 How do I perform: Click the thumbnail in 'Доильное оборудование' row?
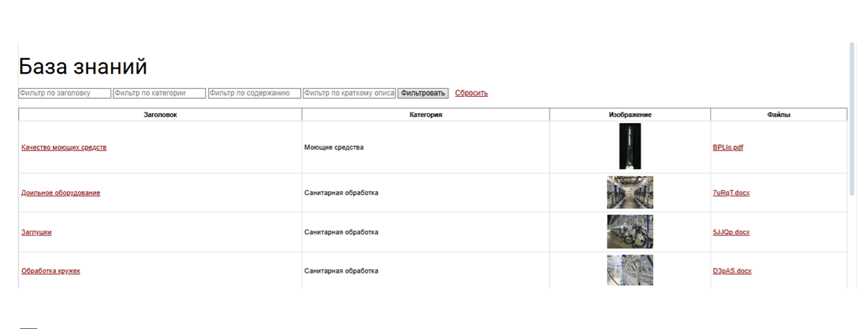click(x=630, y=192)
